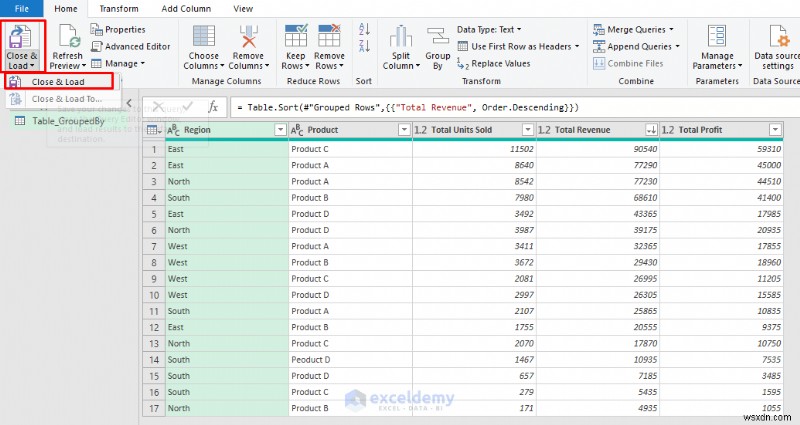Sort ascending with the A-Z icon
Image resolution: width=800 pixels, height=425 pixels.
click(x=364, y=29)
